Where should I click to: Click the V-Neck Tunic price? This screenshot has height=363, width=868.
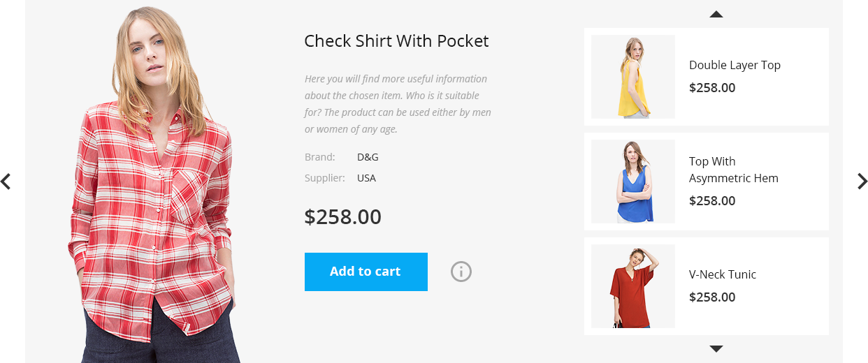coord(712,297)
